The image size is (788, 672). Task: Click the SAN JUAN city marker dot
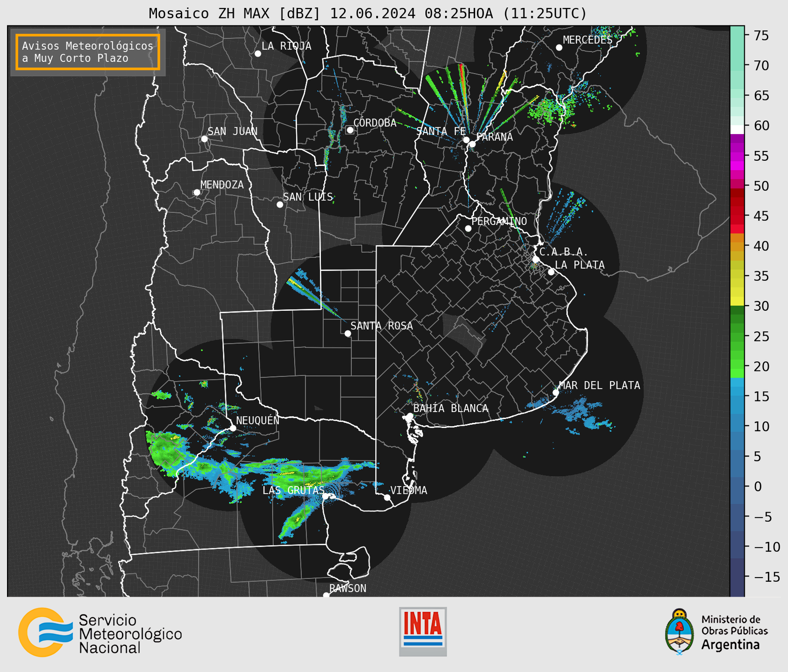point(204,139)
